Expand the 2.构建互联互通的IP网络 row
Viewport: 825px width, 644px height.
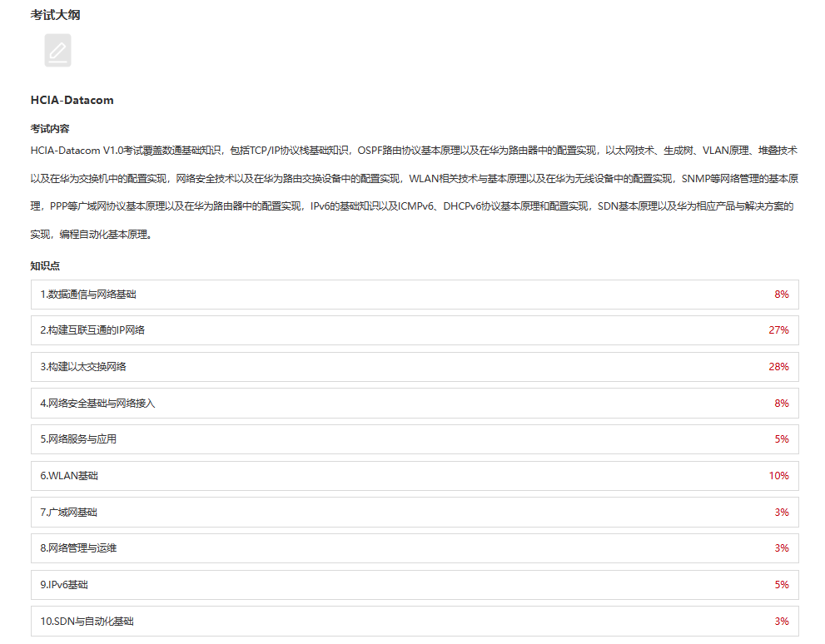(415, 330)
